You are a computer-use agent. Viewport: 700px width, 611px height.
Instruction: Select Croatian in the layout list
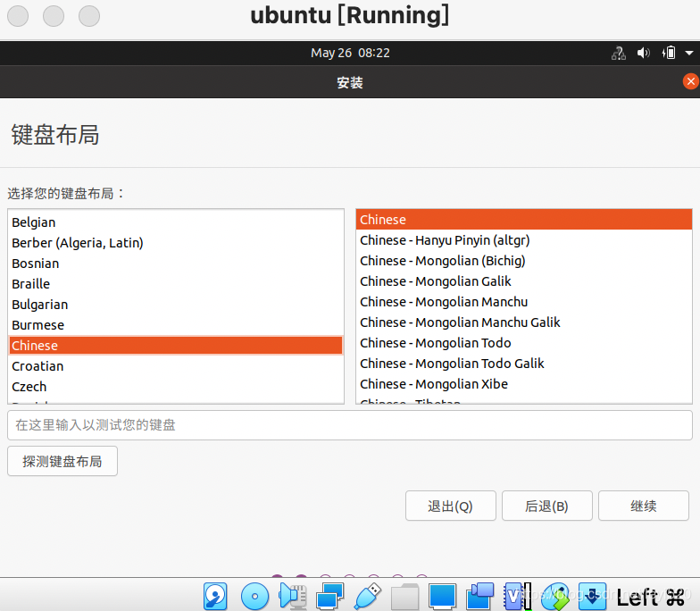point(176,366)
